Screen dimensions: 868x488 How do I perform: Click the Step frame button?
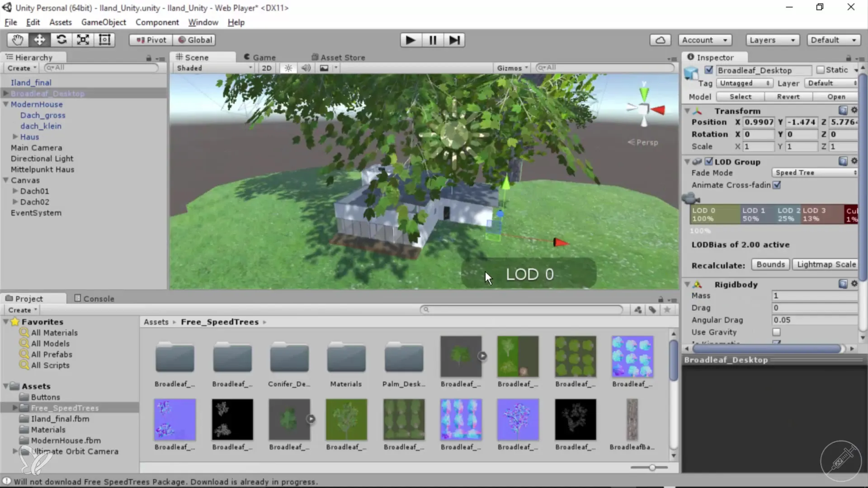(454, 40)
